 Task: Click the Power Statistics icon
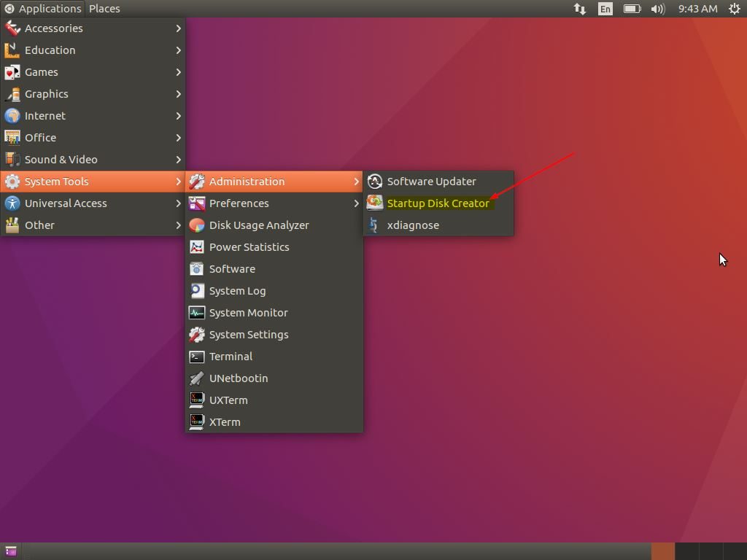[197, 246]
